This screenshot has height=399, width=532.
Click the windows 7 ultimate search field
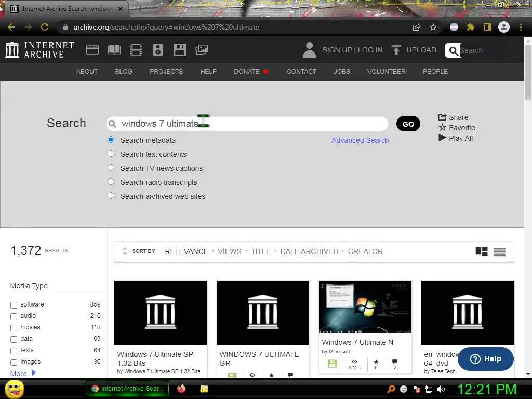pyautogui.click(x=247, y=124)
